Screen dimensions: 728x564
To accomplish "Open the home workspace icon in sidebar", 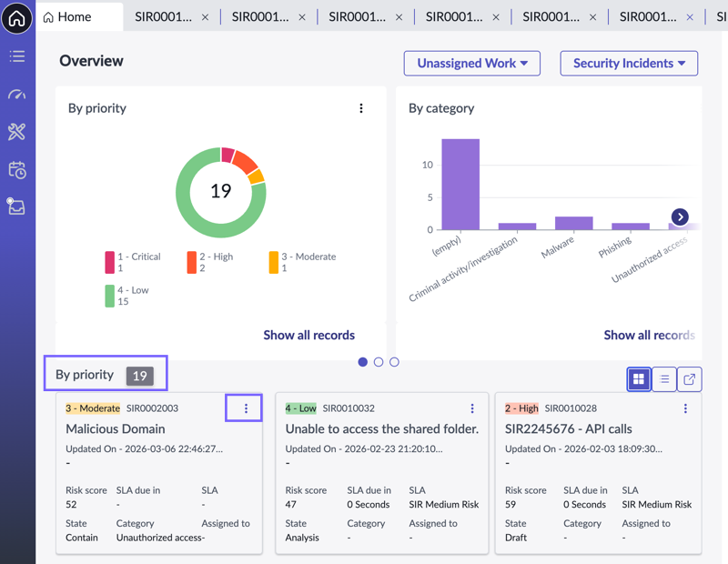I will 17,18.
